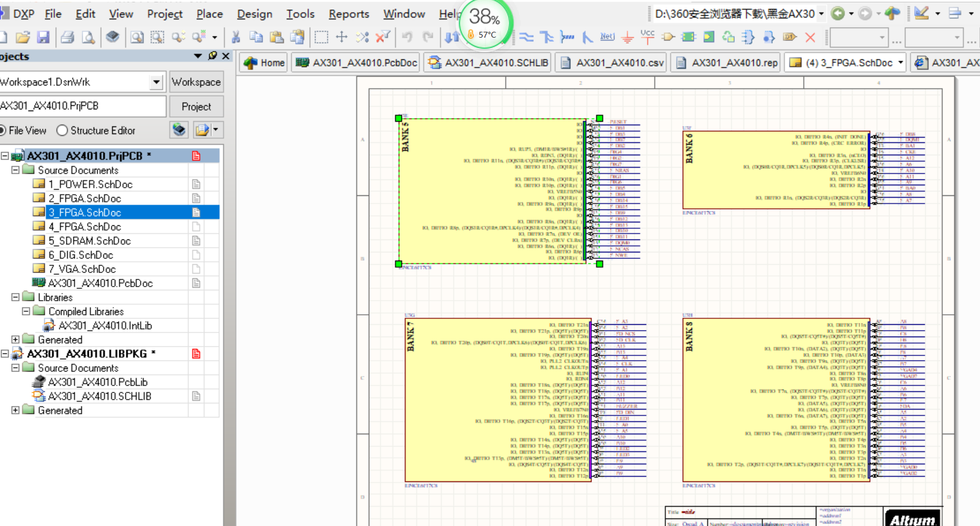The image size is (980, 526).
Task: Switch to the Home tab
Action: point(264,62)
